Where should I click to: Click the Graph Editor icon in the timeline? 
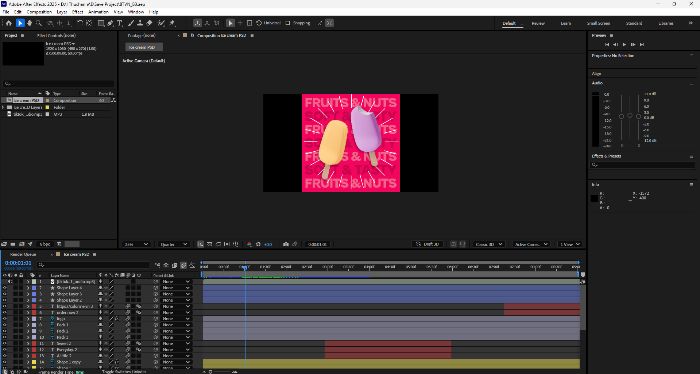click(x=192, y=265)
